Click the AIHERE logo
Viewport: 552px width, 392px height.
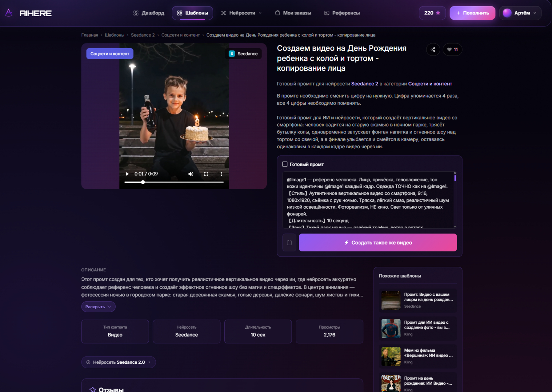coord(29,13)
